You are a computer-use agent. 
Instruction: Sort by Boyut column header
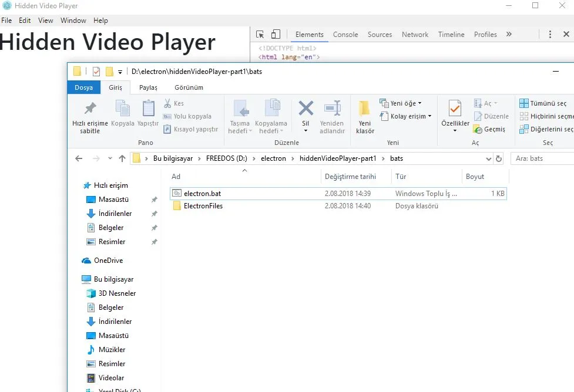pyautogui.click(x=475, y=176)
